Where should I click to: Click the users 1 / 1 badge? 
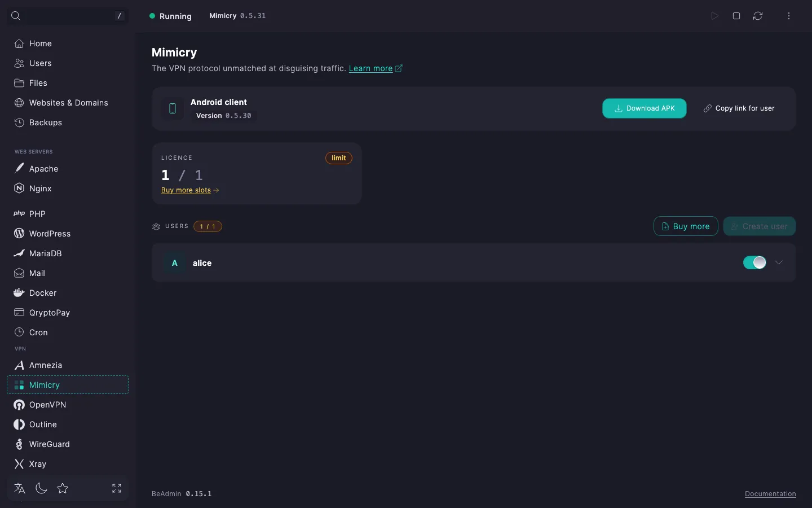[208, 226]
